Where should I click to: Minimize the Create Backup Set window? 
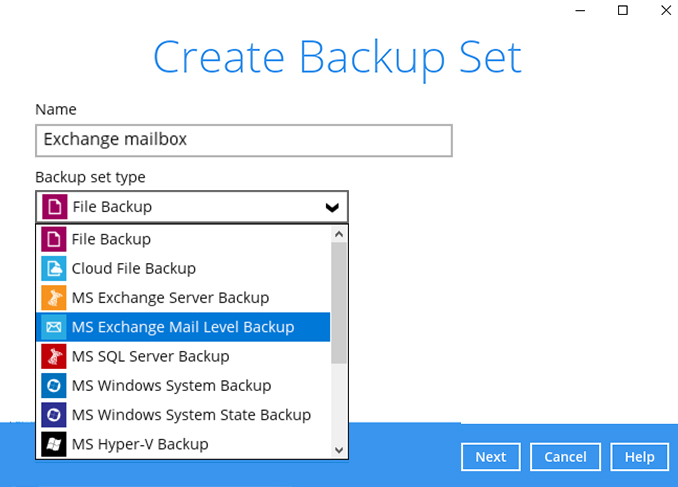[580, 10]
